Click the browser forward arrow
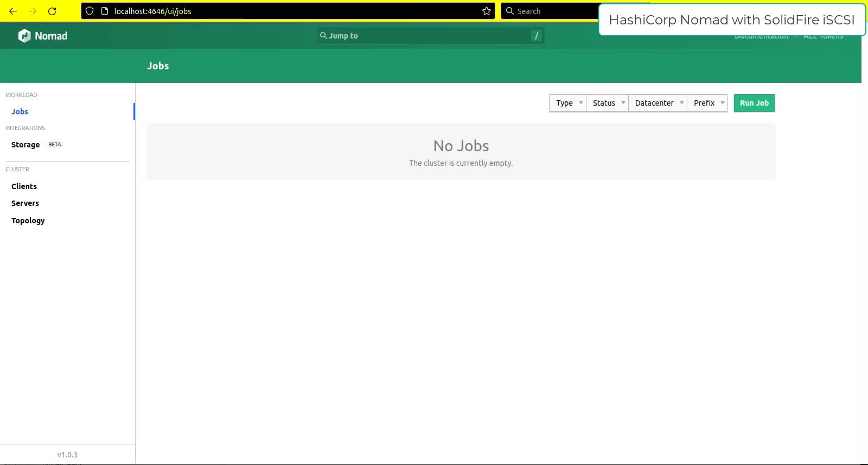The width and height of the screenshot is (868, 465). point(33,11)
